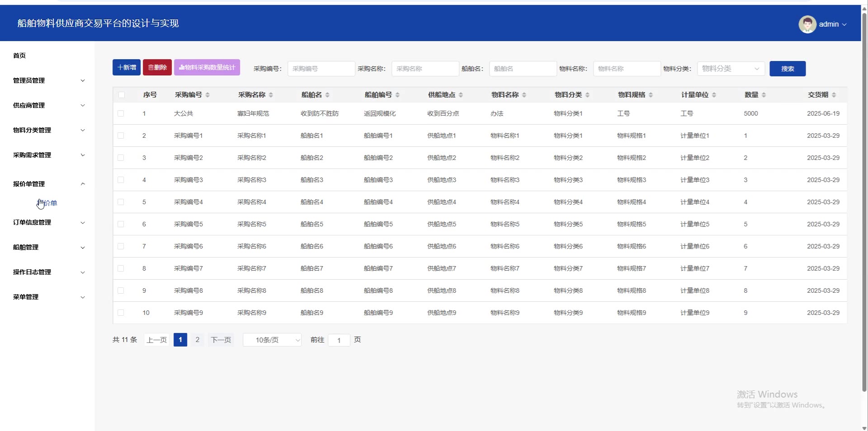Open the 10条/页 page size dropdown
The width and height of the screenshot is (868, 431).
point(272,340)
